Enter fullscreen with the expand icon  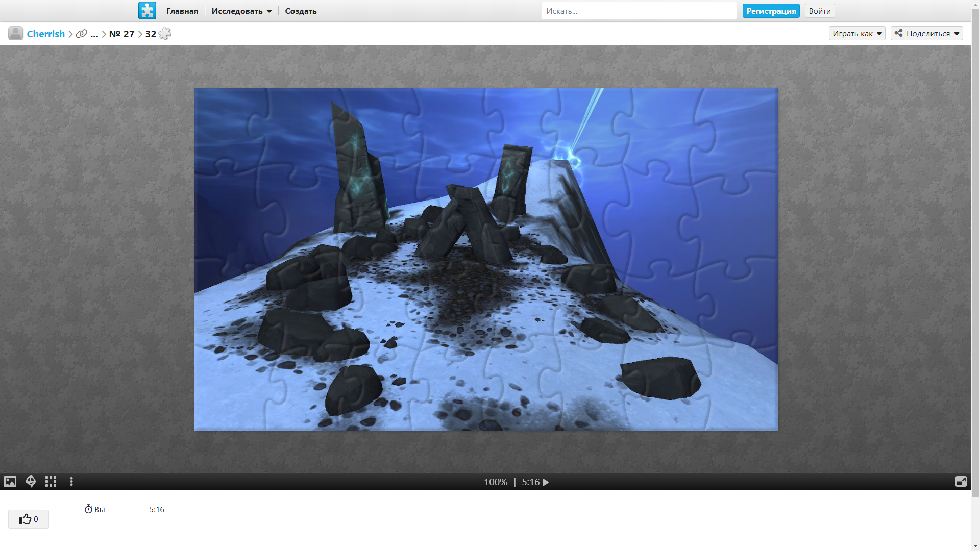[961, 482]
